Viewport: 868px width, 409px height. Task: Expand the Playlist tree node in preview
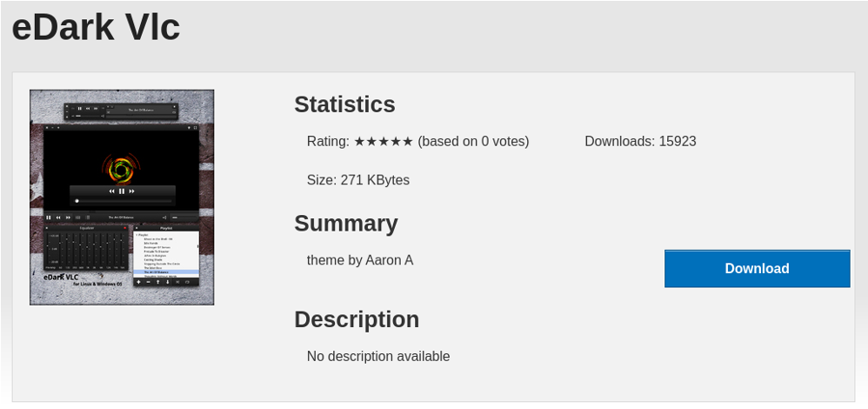point(137,235)
